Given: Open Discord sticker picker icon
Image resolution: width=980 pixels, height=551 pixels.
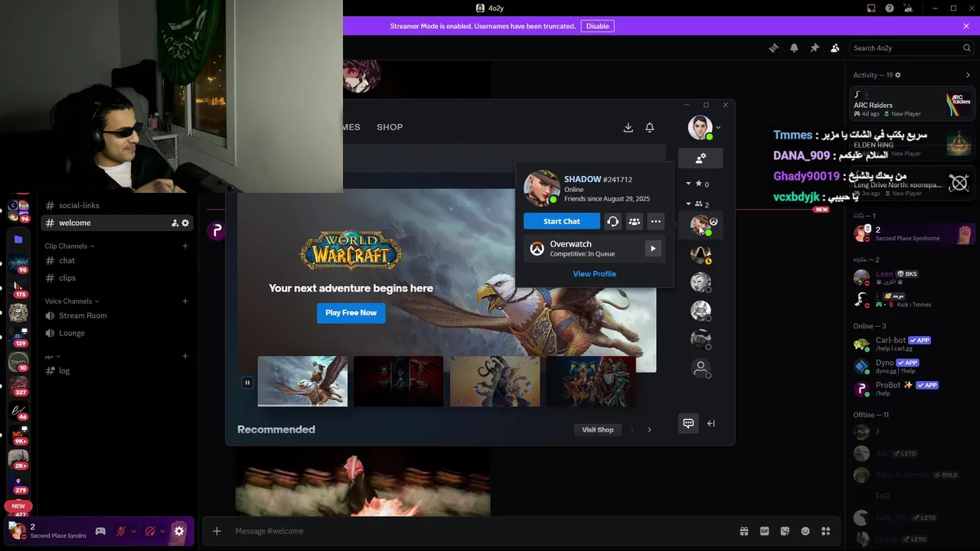Looking at the screenshot, I should click(x=785, y=531).
